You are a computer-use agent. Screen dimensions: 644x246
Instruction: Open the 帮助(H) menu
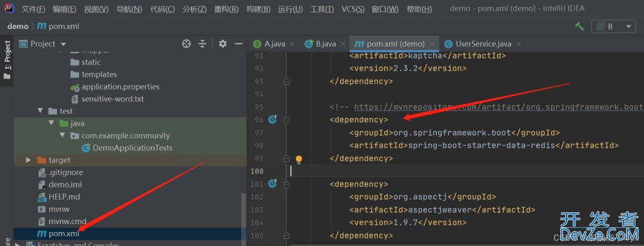419,9
